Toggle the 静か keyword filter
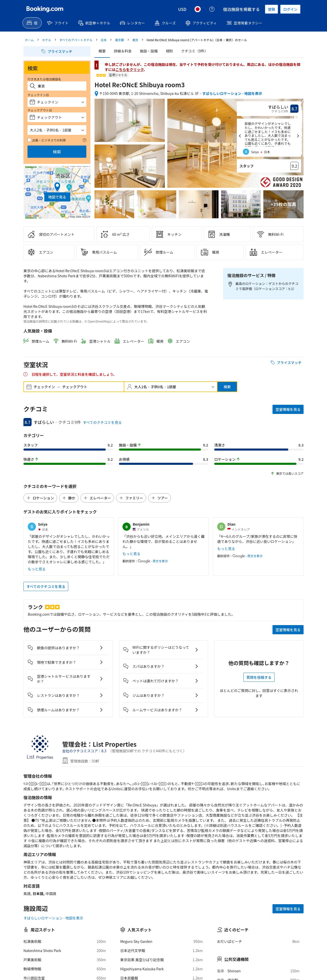 pyautogui.click(x=69, y=498)
